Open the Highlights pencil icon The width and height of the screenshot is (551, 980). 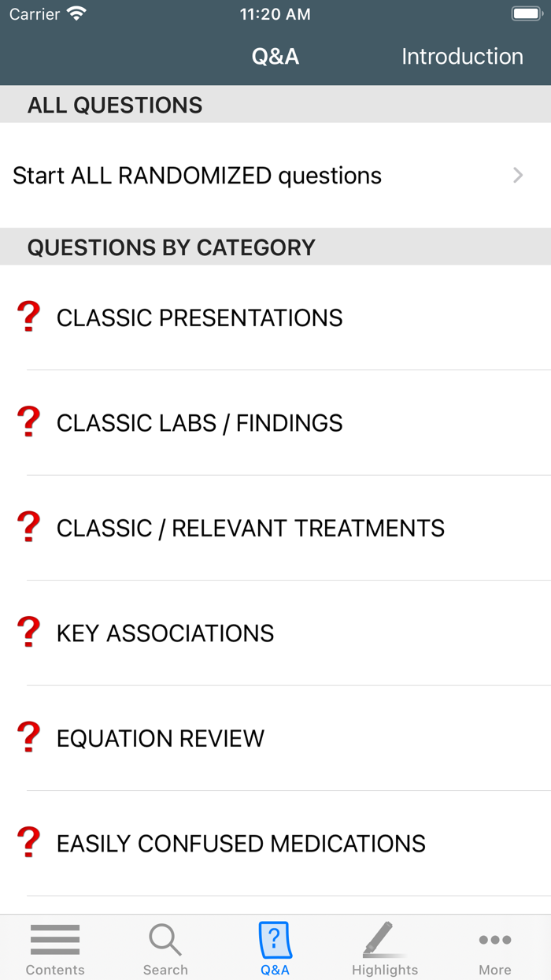(x=385, y=939)
